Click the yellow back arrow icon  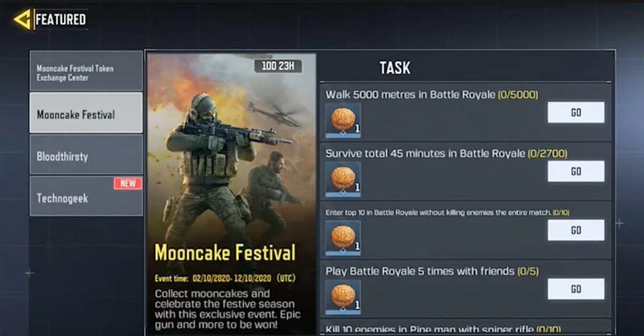pos(21,19)
